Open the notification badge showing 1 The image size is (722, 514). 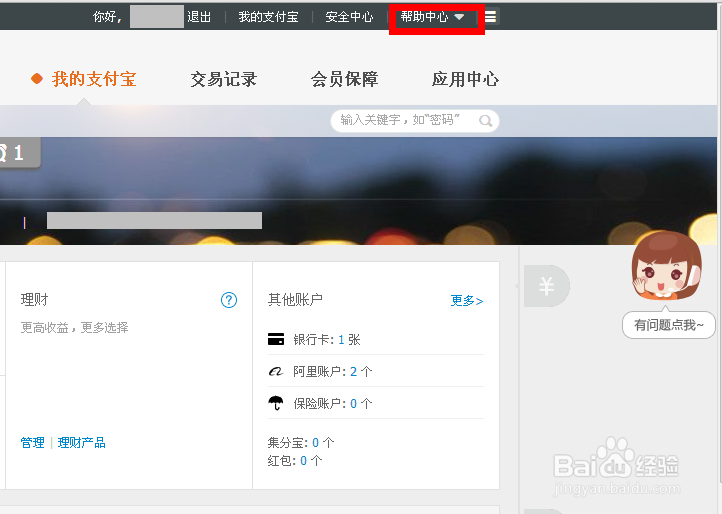tap(18, 153)
